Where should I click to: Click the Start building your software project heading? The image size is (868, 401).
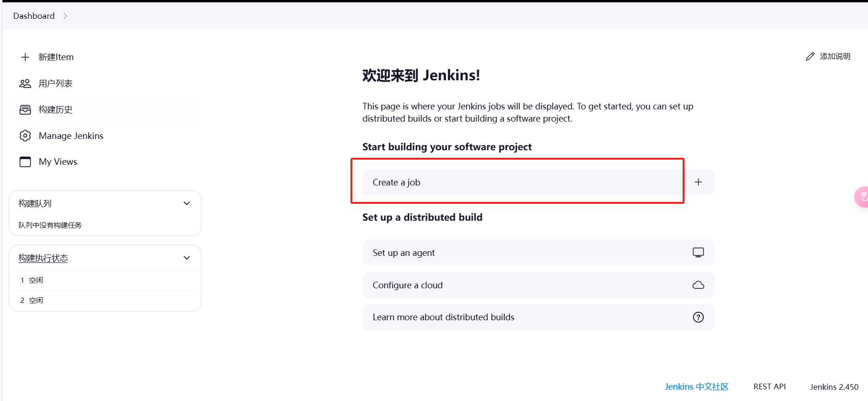(447, 147)
